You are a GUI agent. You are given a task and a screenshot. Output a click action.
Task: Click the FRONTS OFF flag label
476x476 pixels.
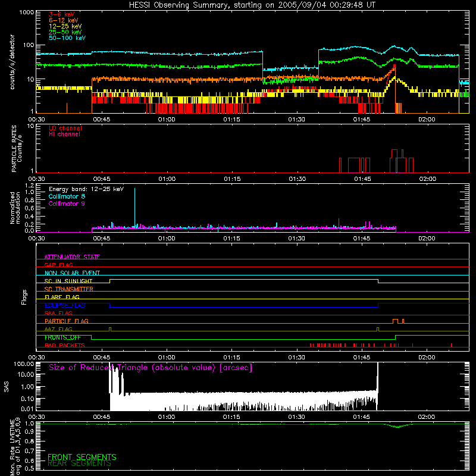pos(62,337)
